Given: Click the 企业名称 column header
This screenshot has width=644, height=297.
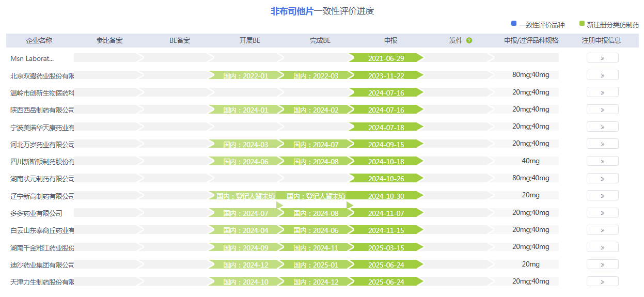Looking at the screenshot, I should (x=39, y=40).
